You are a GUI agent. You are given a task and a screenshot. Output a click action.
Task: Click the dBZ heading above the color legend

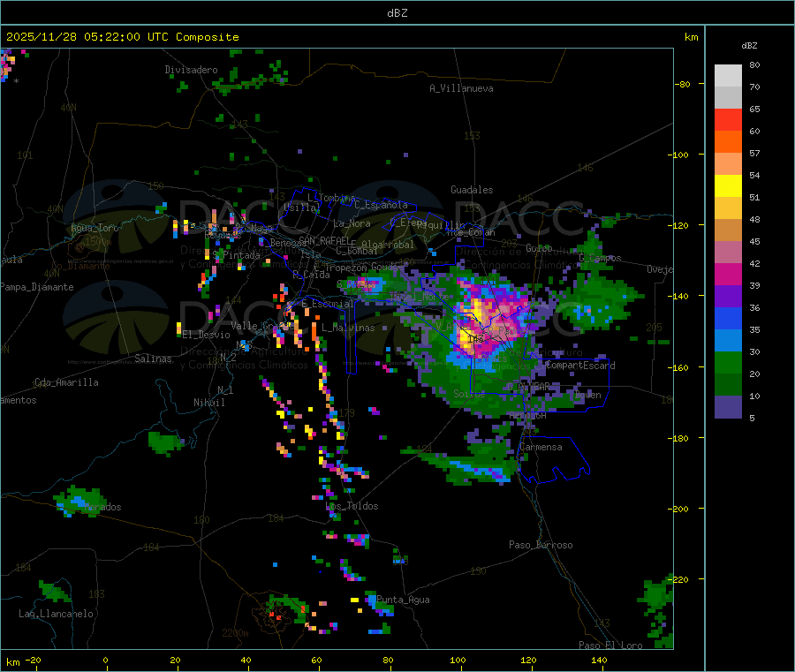[749, 46]
